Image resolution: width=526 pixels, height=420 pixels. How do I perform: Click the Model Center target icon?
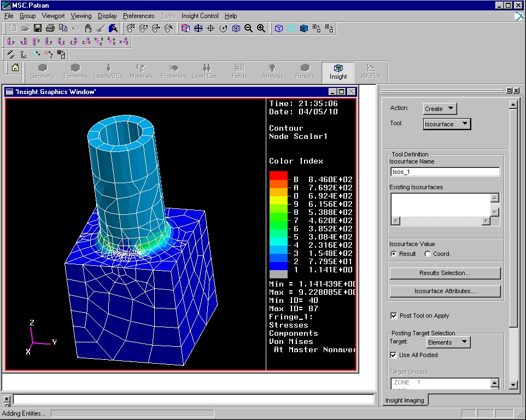pyautogui.click(x=236, y=28)
